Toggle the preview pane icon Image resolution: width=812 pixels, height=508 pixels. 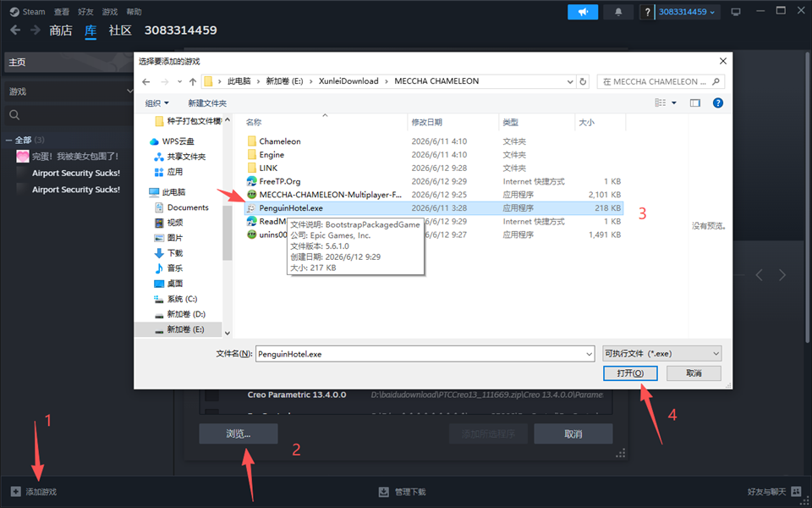695,103
